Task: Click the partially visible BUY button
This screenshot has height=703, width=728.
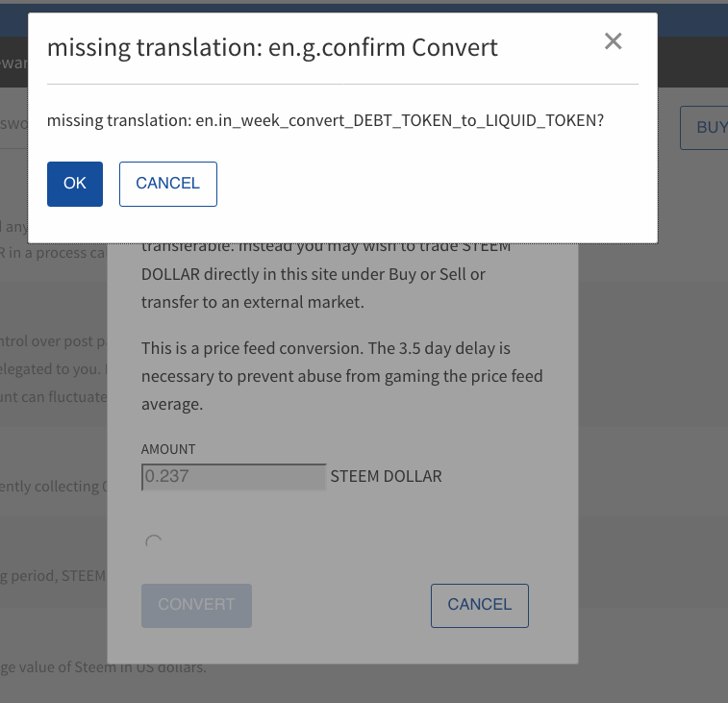Action: pos(710,127)
